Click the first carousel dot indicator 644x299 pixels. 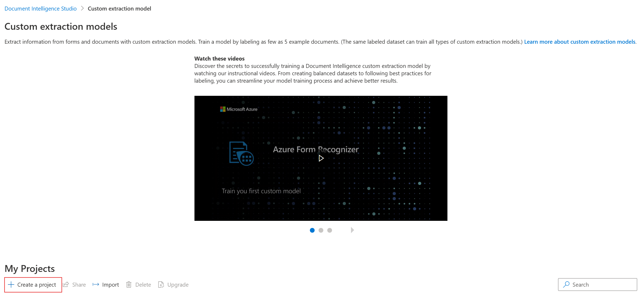pyautogui.click(x=313, y=230)
